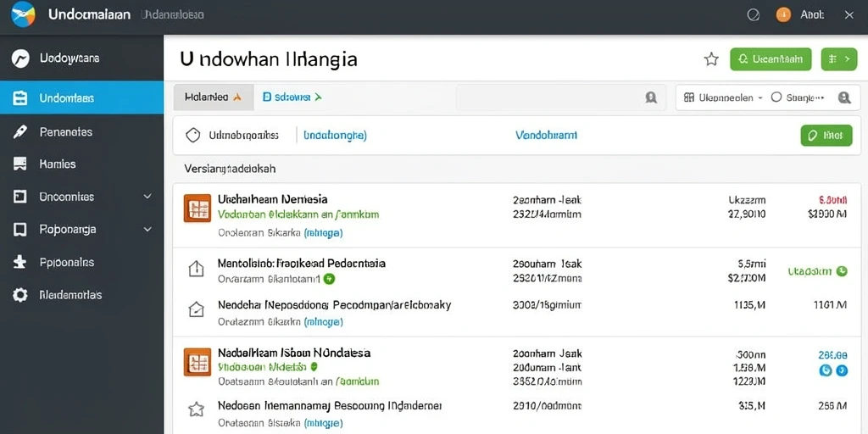
Task: Click the circular icon beside the avatar
Action: coord(754,15)
